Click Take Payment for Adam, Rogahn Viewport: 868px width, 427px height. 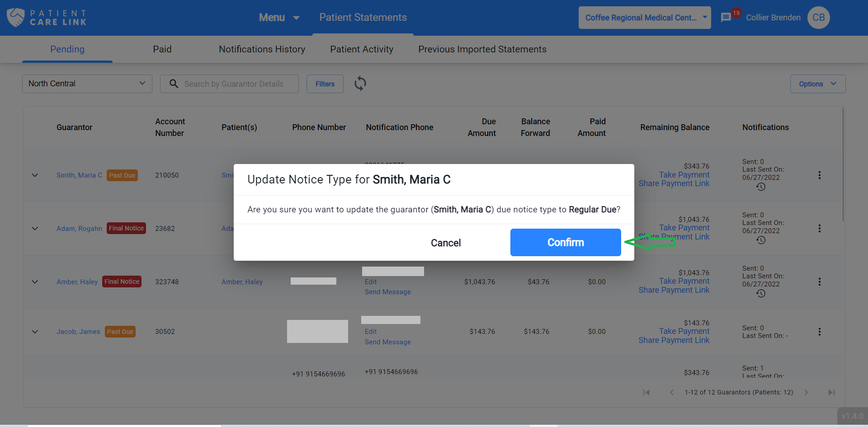(684, 228)
